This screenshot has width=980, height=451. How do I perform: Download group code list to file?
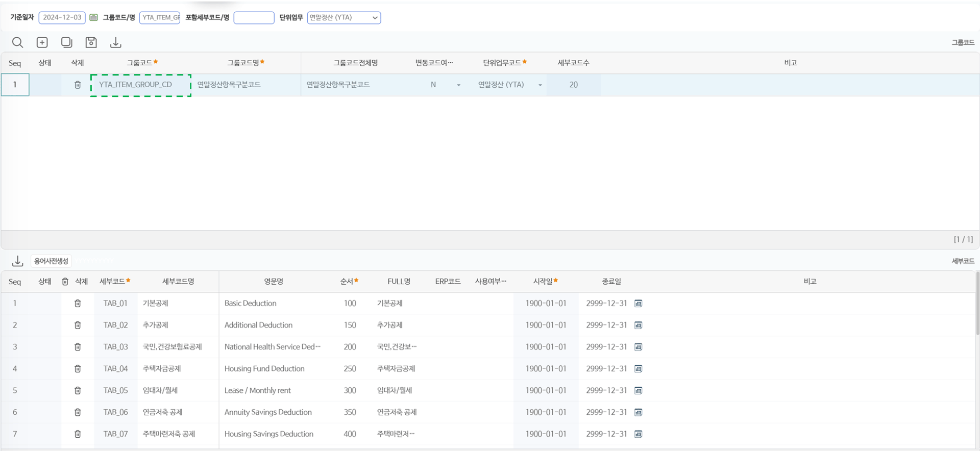coord(116,42)
